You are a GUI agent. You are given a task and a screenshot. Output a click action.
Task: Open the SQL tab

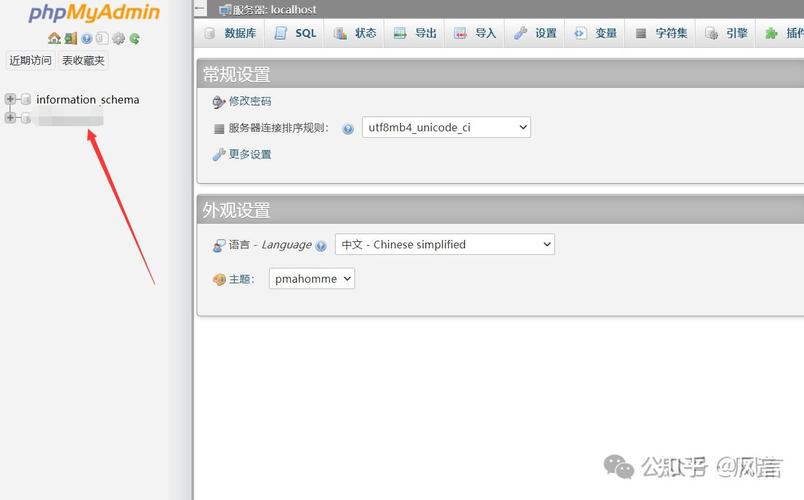click(x=295, y=33)
